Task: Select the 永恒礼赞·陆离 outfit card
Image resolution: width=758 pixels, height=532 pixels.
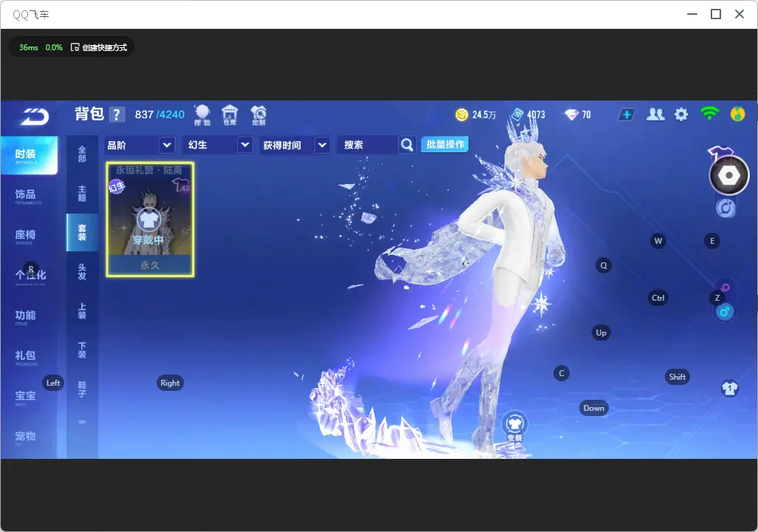Action: pos(150,219)
